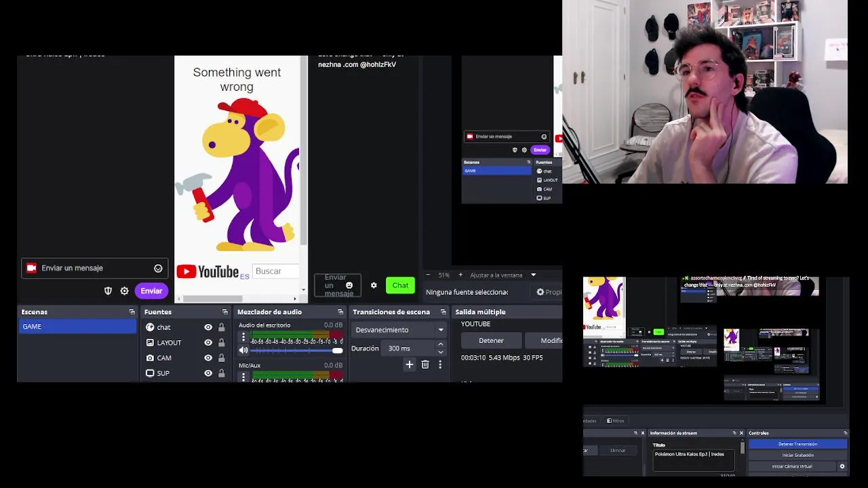Image resolution: width=868 pixels, height=488 pixels.
Task: Click the 'Ninguna fuente seleccionada' text
Action: (x=467, y=292)
